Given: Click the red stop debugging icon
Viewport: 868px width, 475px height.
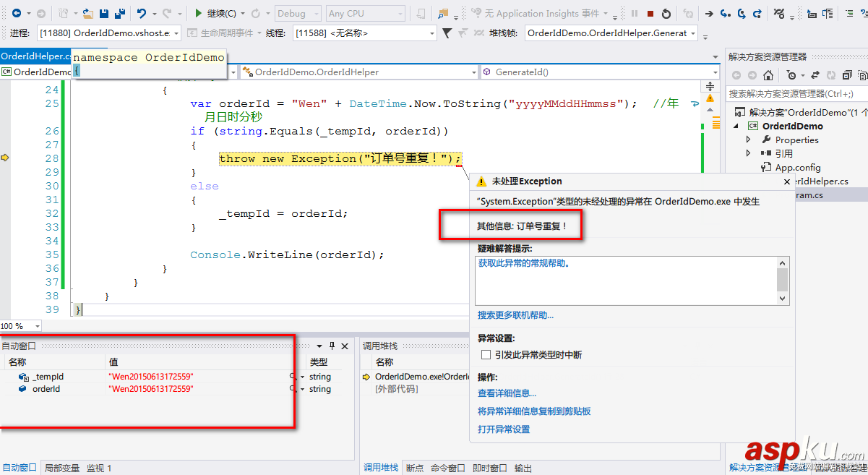Looking at the screenshot, I should [x=650, y=12].
